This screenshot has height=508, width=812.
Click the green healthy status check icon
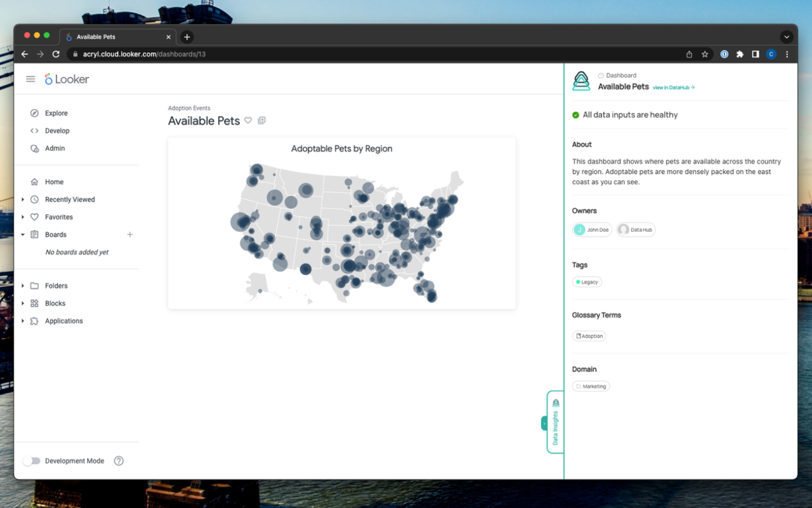coord(575,115)
